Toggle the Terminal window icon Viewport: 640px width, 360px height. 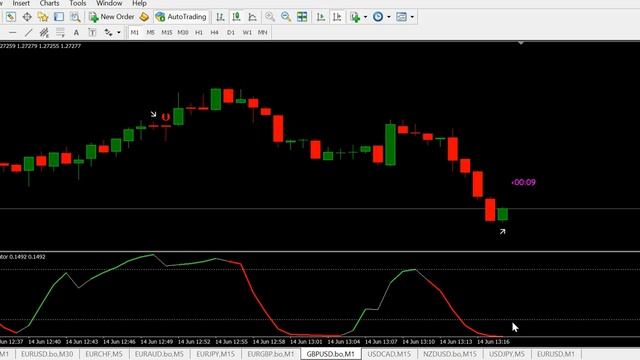[x=59, y=17]
